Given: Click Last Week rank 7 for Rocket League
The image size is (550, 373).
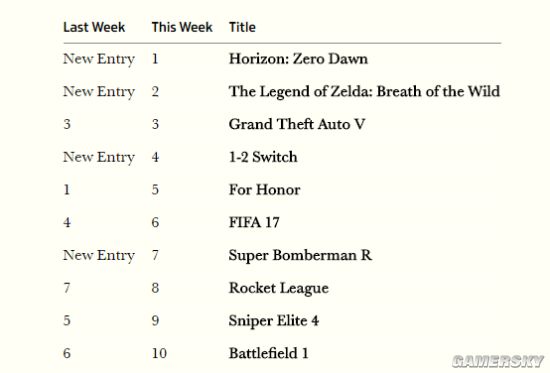Looking at the screenshot, I should click(x=67, y=288).
